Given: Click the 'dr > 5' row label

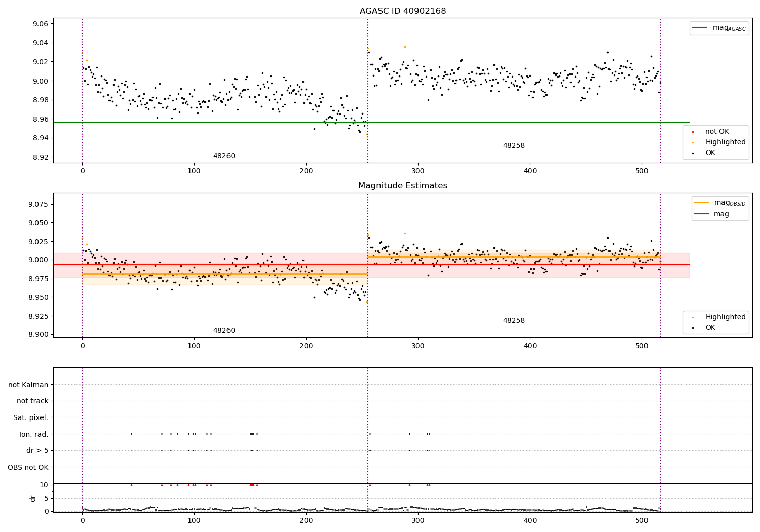Looking at the screenshot, I should 37,451.
